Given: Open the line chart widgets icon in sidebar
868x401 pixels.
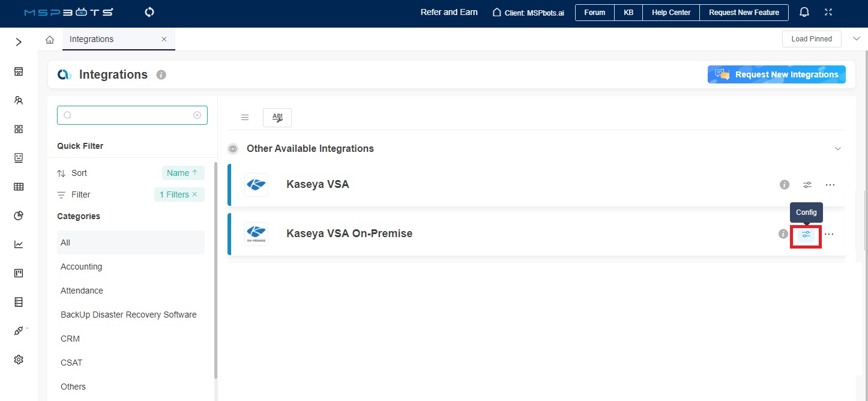Looking at the screenshot, I should click(19, 244).
